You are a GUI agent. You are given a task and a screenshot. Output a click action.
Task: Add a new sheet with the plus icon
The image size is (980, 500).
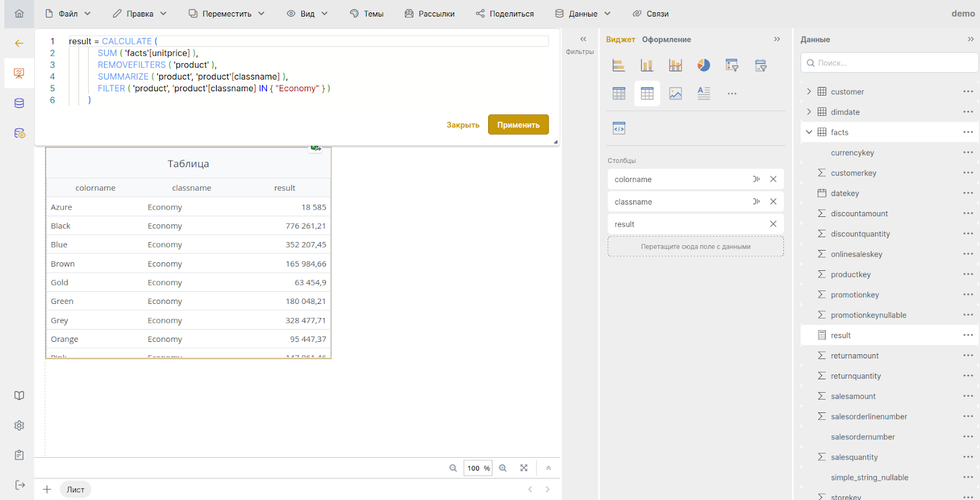(47, 490)
